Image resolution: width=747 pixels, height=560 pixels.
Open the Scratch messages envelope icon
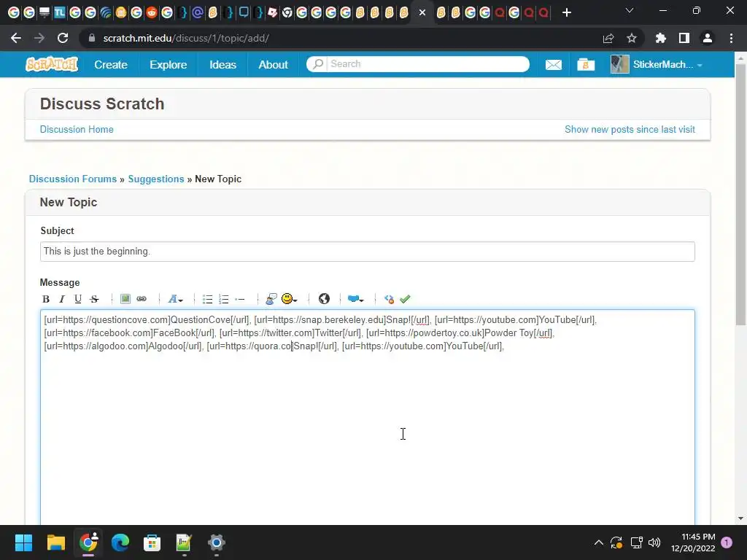[x=553, y=65]
